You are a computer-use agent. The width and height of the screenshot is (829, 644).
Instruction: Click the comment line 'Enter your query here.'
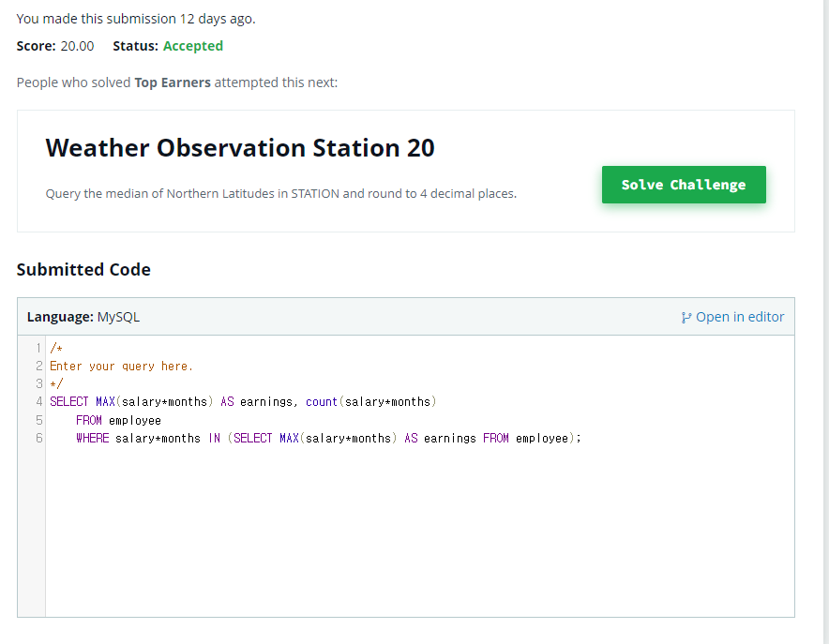point(122,367)
